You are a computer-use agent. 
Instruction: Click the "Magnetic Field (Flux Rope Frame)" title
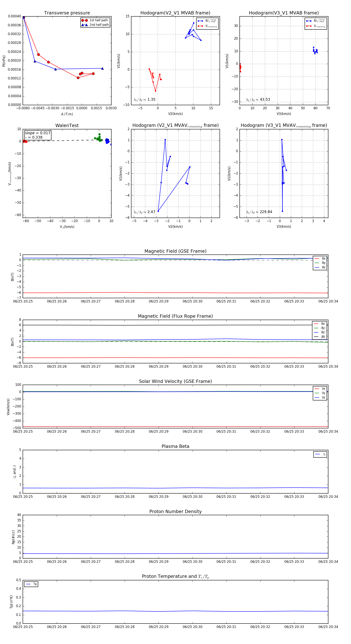tap(175, 316)
